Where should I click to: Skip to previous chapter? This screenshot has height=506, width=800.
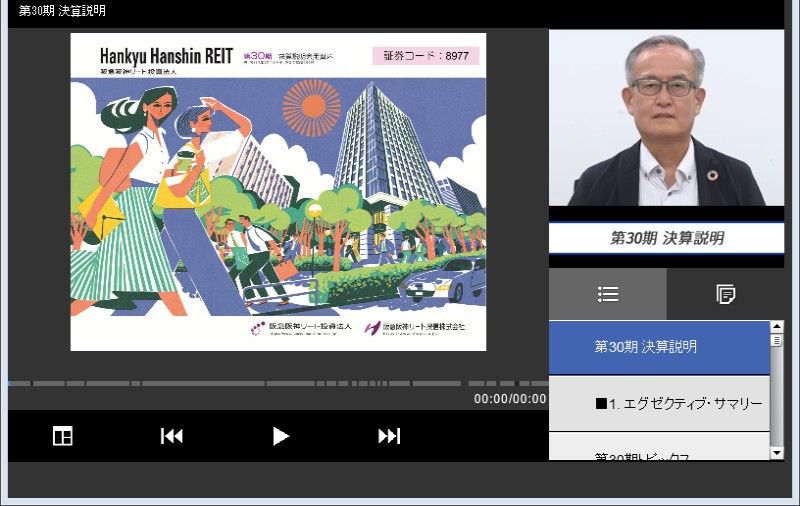tap(171, 436)
